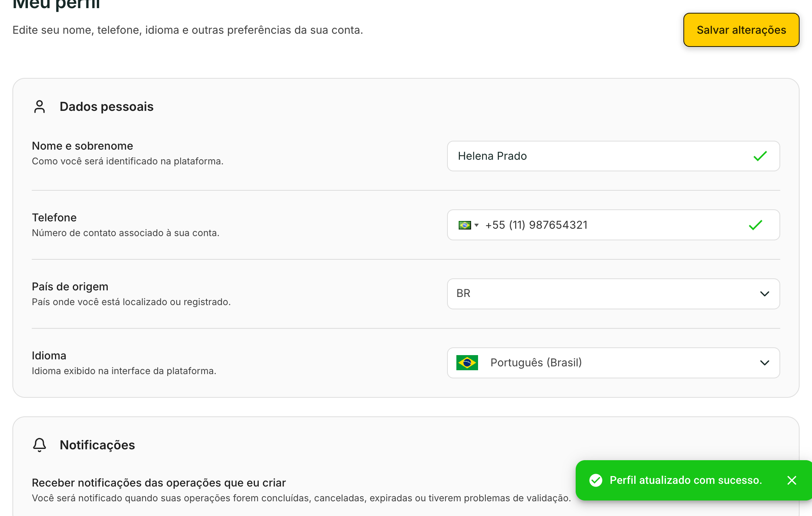812x516 pixels.
Task: Click the person icon beside Dados pessoais
Action: 40,107
